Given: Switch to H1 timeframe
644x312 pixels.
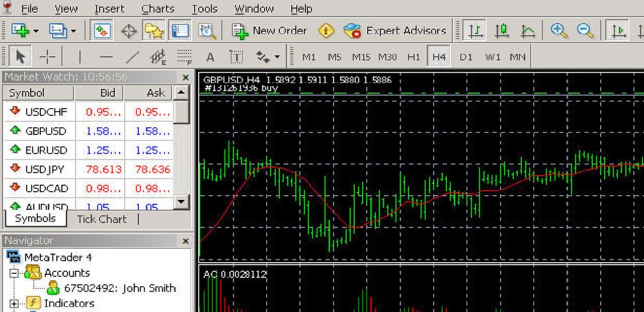Looking at the screenshot, I should (x=414, y=57).
